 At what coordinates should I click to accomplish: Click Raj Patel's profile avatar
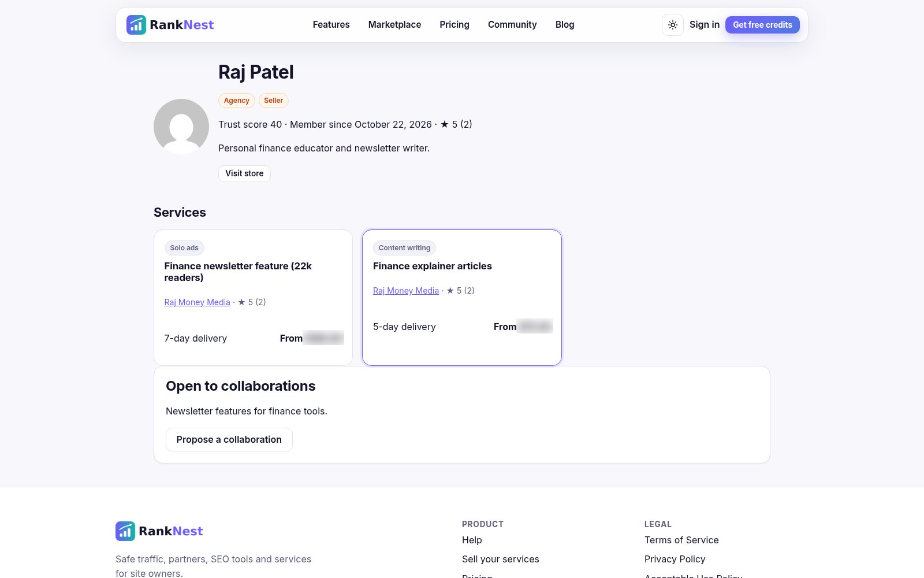click(x=181, y=127)
